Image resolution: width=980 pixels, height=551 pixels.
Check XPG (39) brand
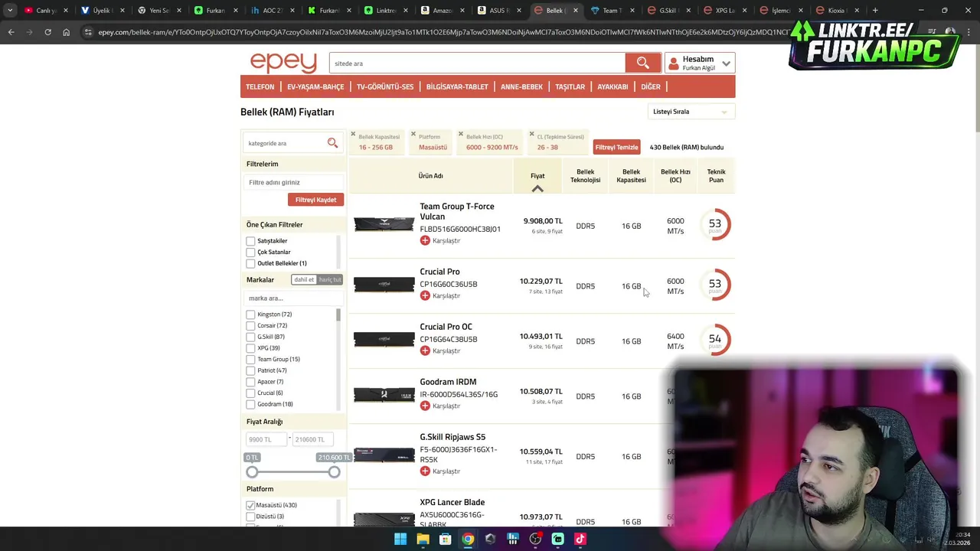[250, 348]
